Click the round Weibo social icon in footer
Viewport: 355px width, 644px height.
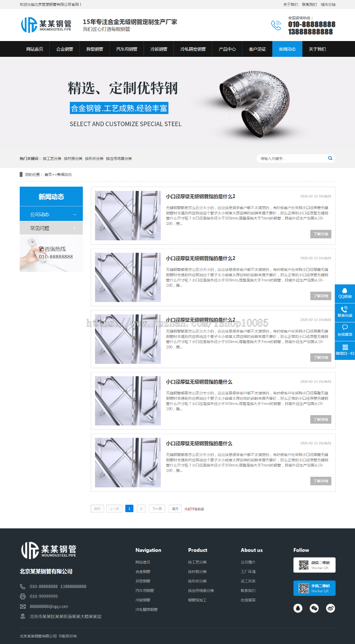pyautogui.click(x=331, y=608)
